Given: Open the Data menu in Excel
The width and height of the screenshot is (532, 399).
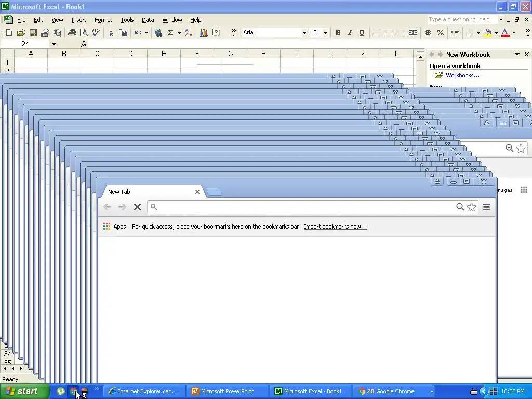Looking at the screenshot, I should [148, 20].
